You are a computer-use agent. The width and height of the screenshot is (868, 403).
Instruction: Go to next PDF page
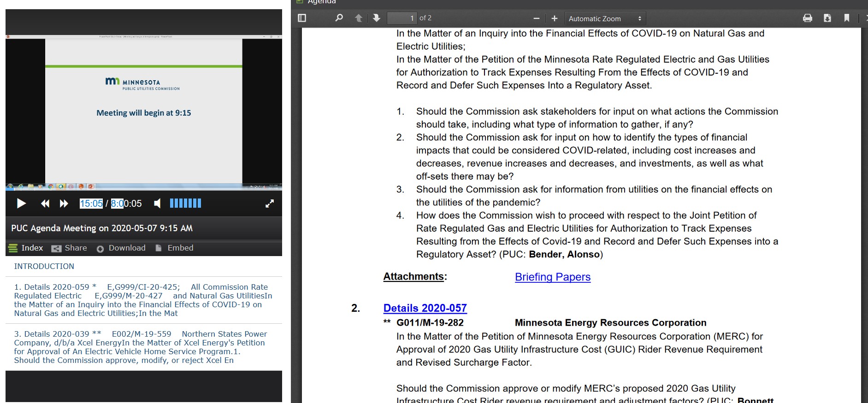(x=376, y=18)
